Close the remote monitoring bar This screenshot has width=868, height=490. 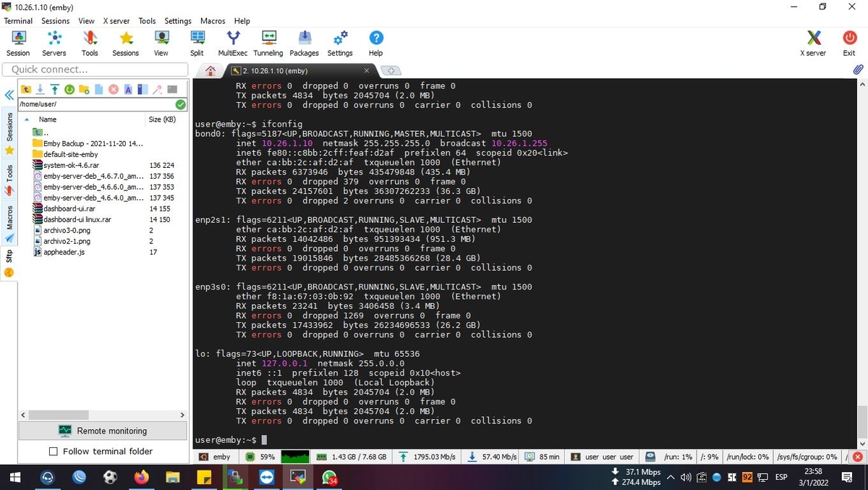(x=858, y=457)
